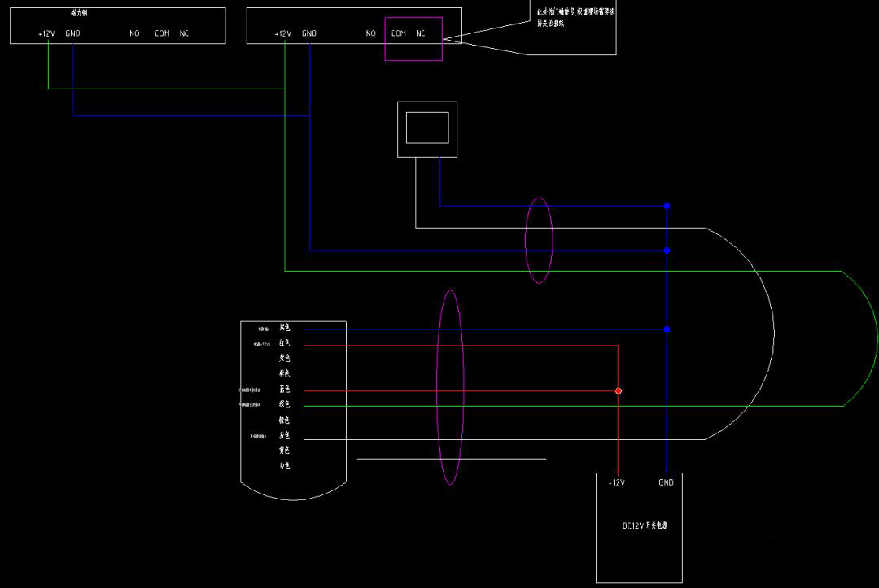This screenshot has height=588, width=879.
Task: Click the lowest blue junction dot on GND line
Action: point(667,329)
